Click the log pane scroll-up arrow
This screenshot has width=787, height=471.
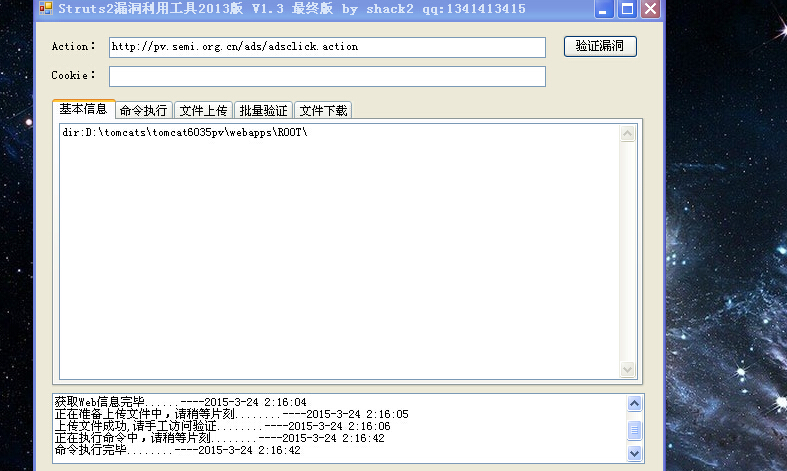pyautogui.click(x=634, y=403)
